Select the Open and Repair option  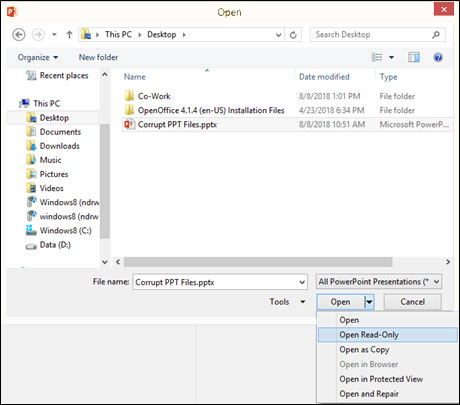click(x=369, y=394)
